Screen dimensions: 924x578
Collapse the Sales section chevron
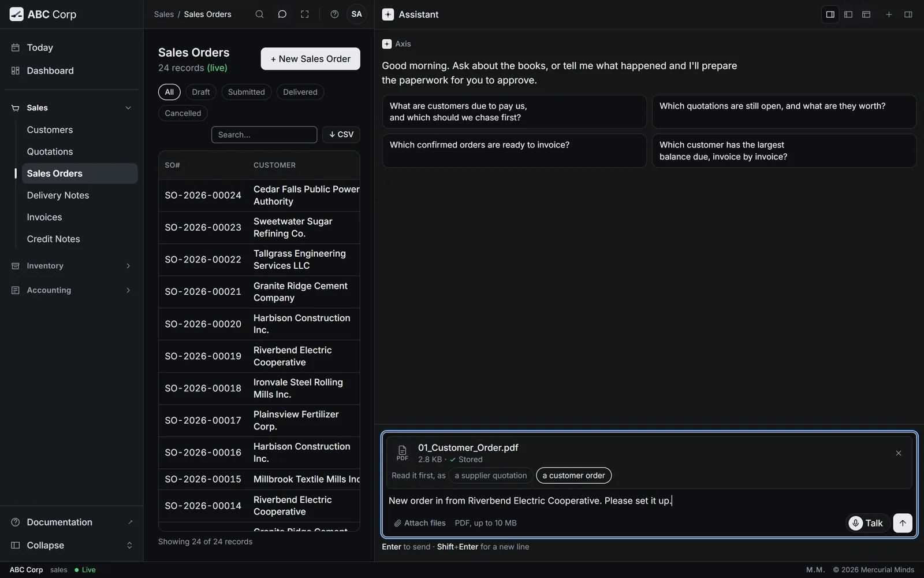click(128, 108)
